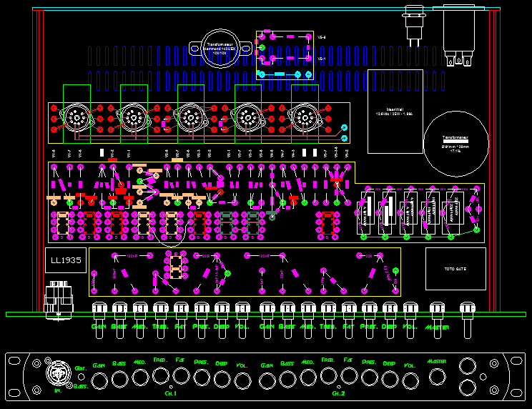Screen dimensions: 532x409
Task: Select the fuse holder beside mains inlet
Action: pyautogui.click(x=413, y=26)
